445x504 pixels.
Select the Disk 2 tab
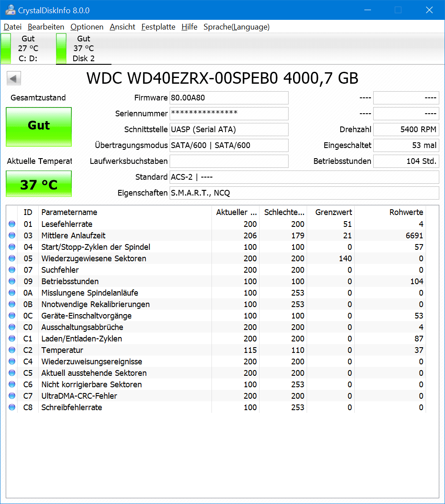point(84,48)
